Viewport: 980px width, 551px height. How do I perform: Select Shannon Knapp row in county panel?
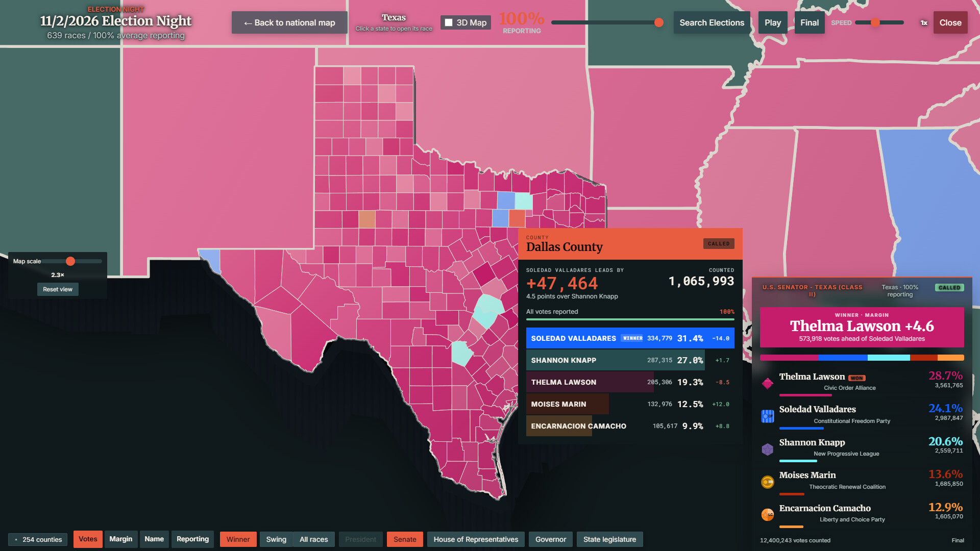(x=630, y=360)
